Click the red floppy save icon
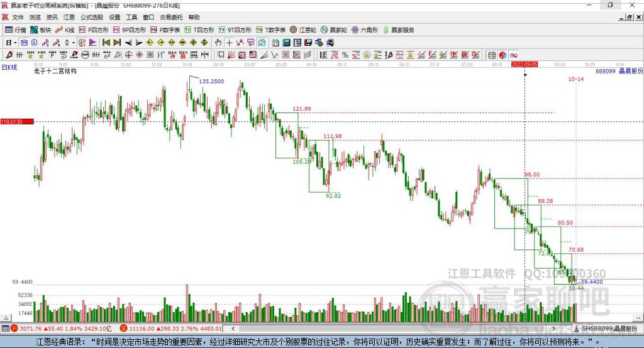 point(308,43)
